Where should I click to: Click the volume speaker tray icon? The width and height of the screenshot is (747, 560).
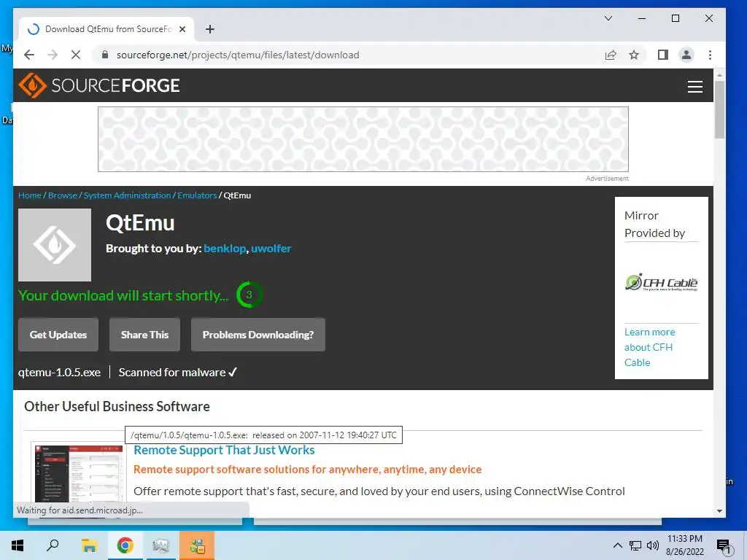click(653, 545)
